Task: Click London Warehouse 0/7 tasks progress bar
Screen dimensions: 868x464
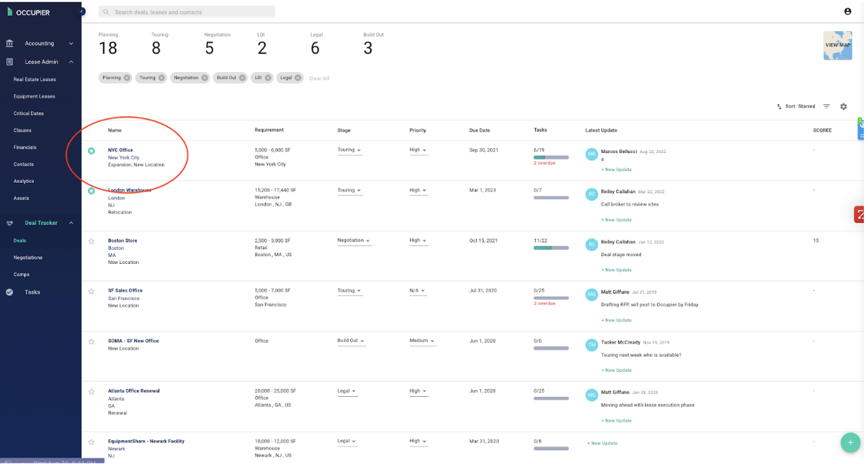Action: [551, 197]
